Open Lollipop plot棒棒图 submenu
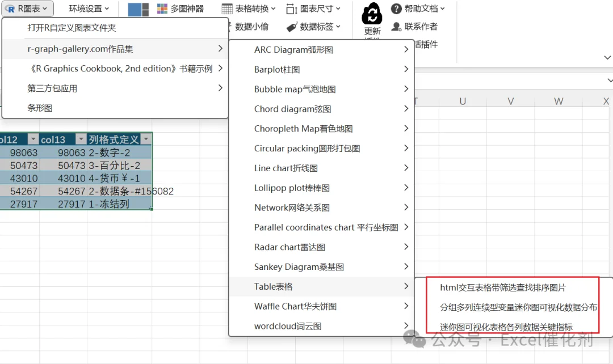Screen dimensions: 613x364 pyautogui.click(x=321, y=188)
